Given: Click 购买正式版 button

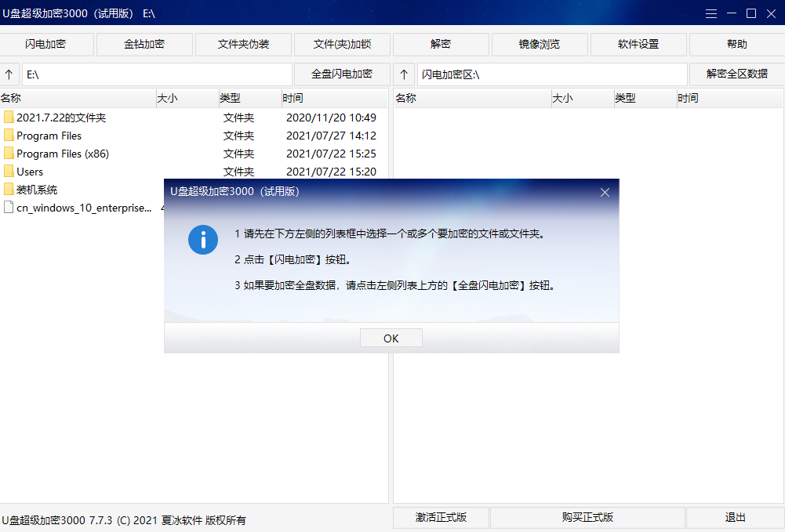Looking at the screenshot, I should pyautogui.click(x=587, y=517).
